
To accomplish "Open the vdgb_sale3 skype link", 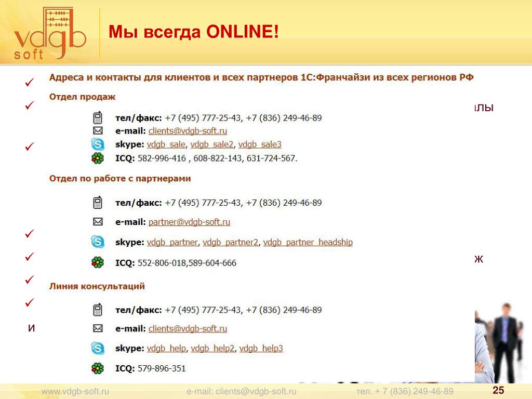I will 260,144.
